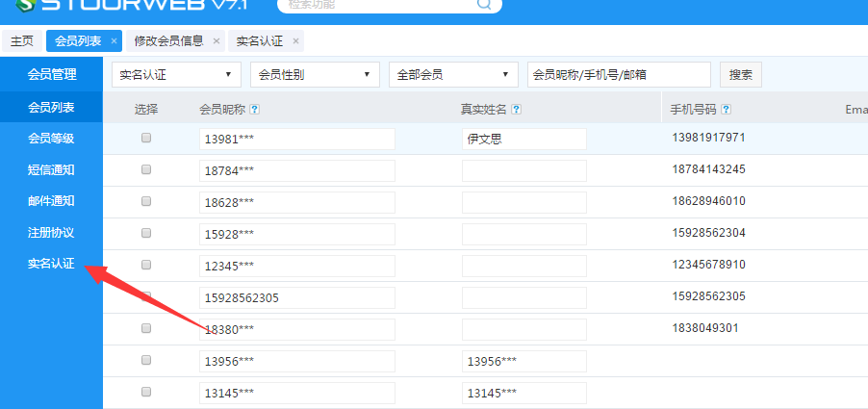Click help icon beside 手机号码 column header
Image resolution: width=868 pixels, height=409 pixels.
(x=727, y=110)
